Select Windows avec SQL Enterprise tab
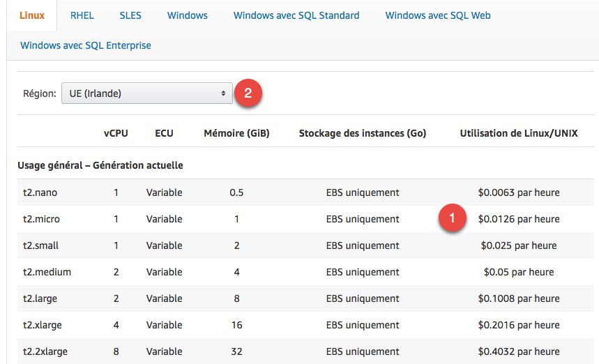The image size is (599, 364). point(86,45)
